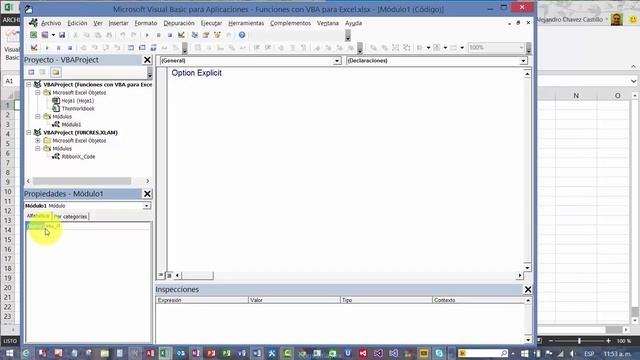Toggle Design Mode icon in the debug toolbar
This screenshot has width=640, height=360.
click(x=34, y=48)
